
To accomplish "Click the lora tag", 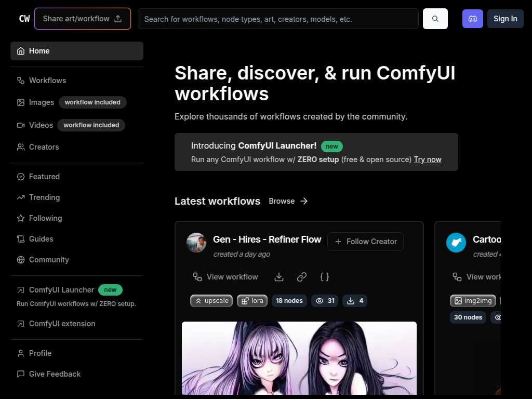I will (252, 301).
